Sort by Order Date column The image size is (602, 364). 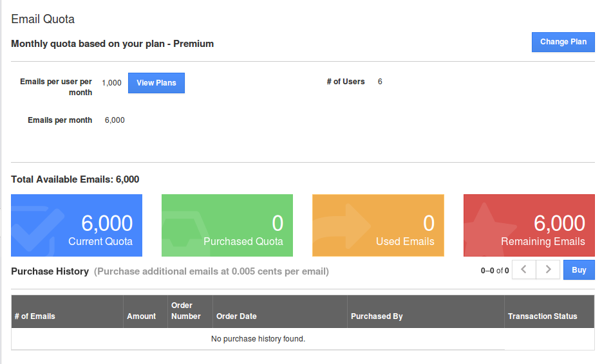(236, 316)
